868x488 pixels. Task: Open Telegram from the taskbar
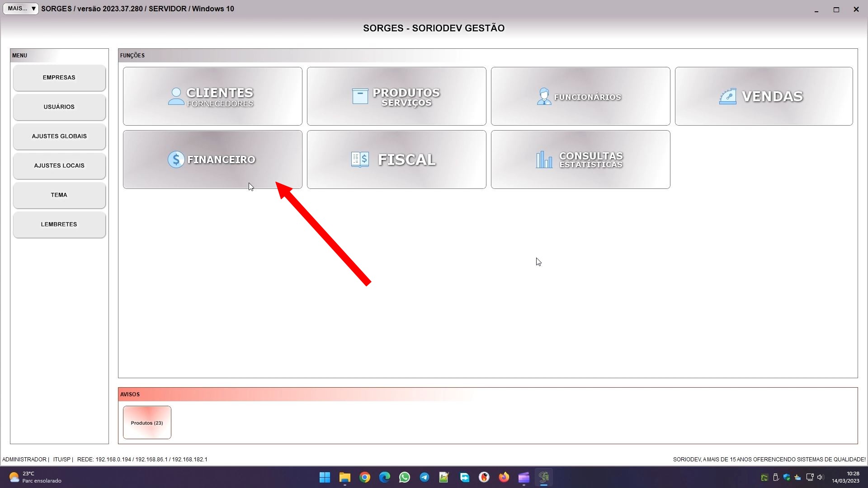(425, 477)
